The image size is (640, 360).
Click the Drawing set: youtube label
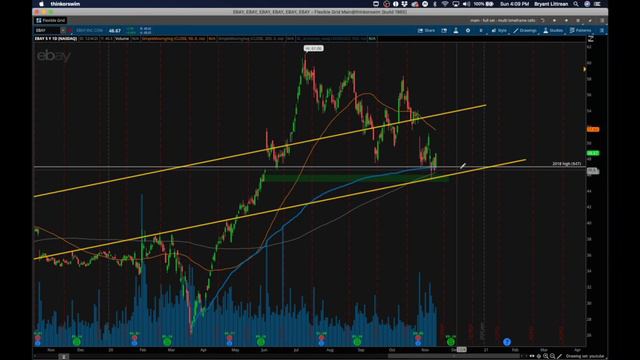(585, 356)
